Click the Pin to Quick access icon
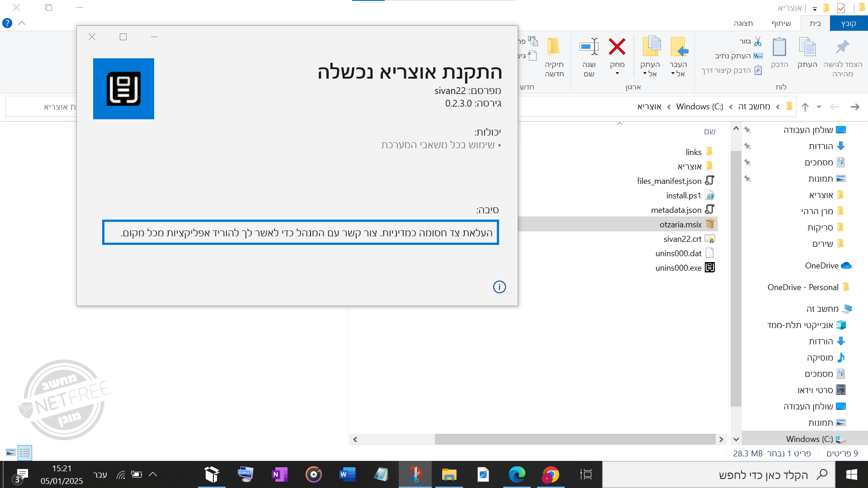 click(x=842, y=47)
